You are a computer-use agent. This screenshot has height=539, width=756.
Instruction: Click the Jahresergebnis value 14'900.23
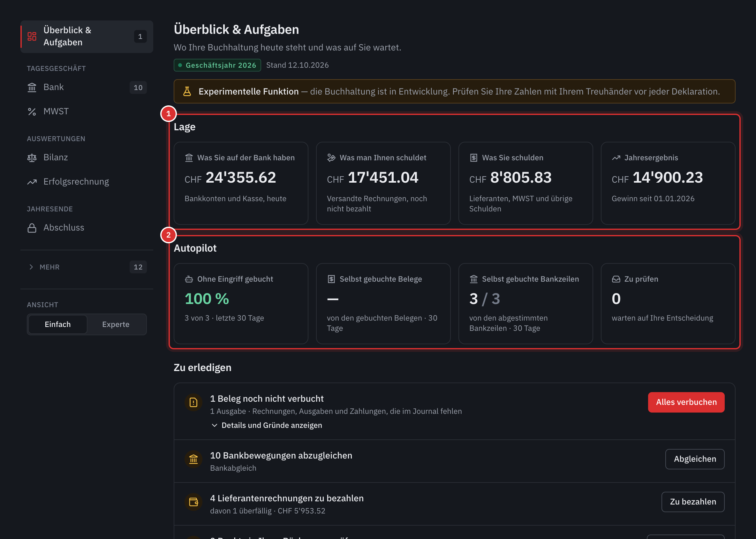(668, 178)
